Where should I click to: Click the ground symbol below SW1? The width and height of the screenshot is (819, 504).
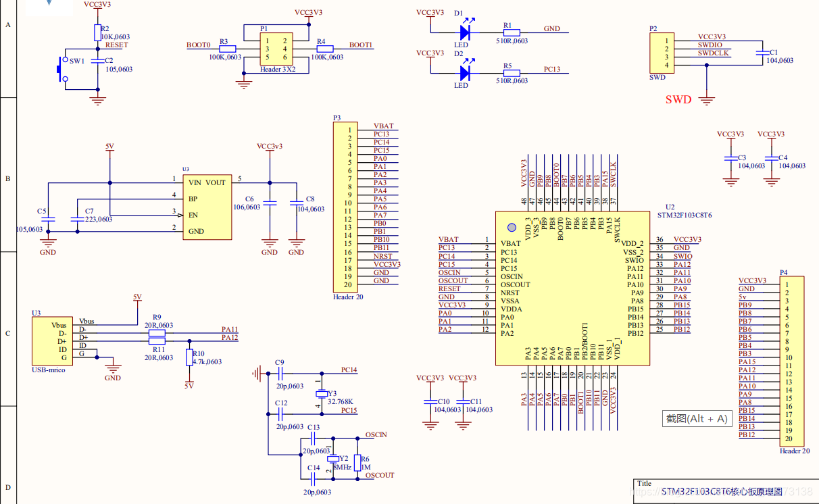(99, 101)
